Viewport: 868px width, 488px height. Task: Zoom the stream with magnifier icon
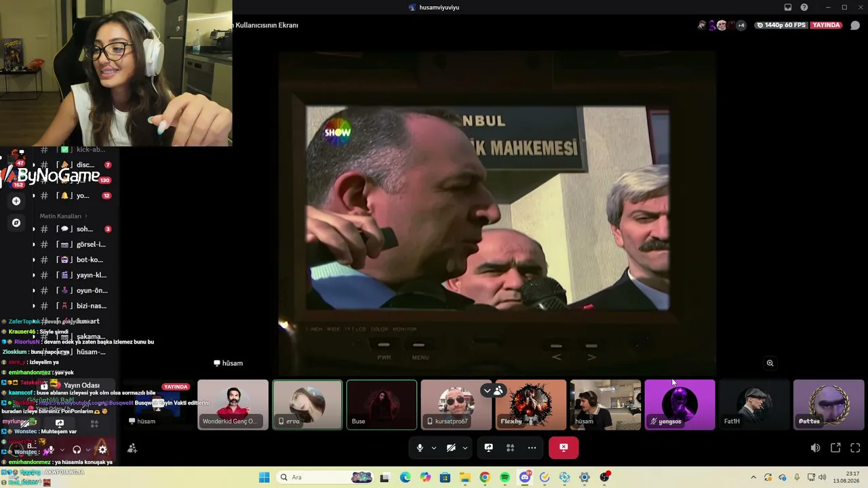point(770,363)
